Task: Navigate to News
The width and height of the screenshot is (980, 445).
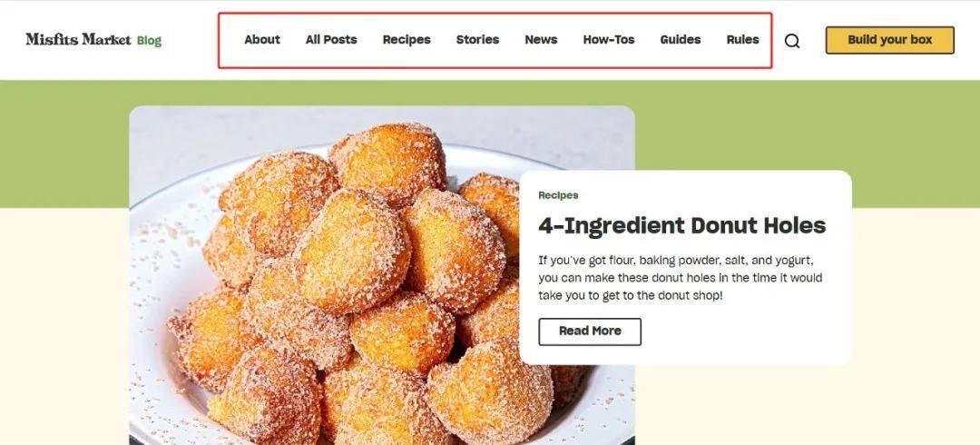Action: click(x=541, y=39)
